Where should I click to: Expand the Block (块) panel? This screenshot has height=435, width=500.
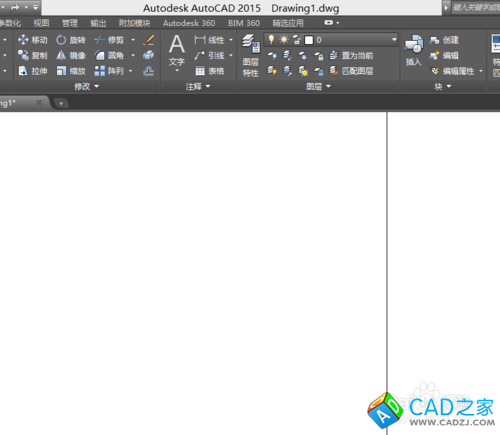coord(443,86)
